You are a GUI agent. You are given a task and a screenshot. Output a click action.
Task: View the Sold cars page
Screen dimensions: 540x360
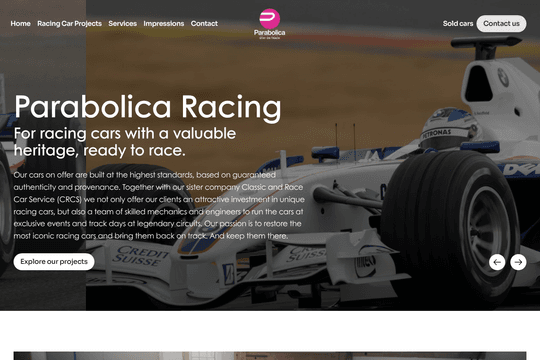point(458,23)
